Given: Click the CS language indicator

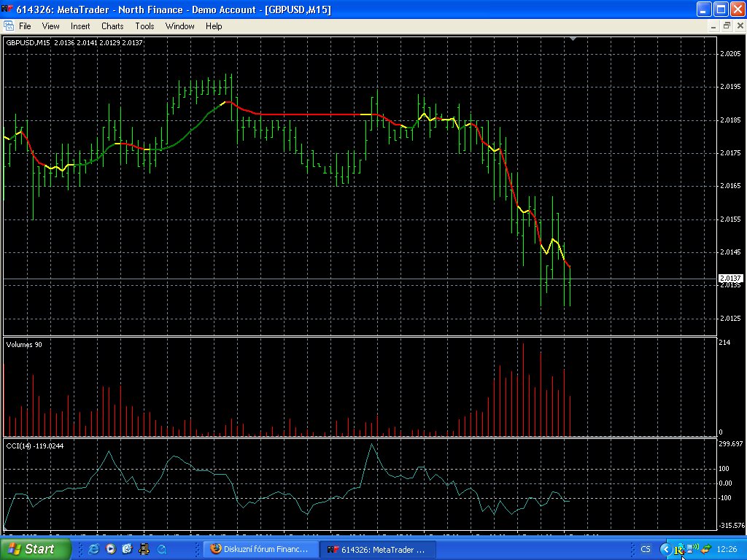Looking at the screenshot, I should click(646, 548).
